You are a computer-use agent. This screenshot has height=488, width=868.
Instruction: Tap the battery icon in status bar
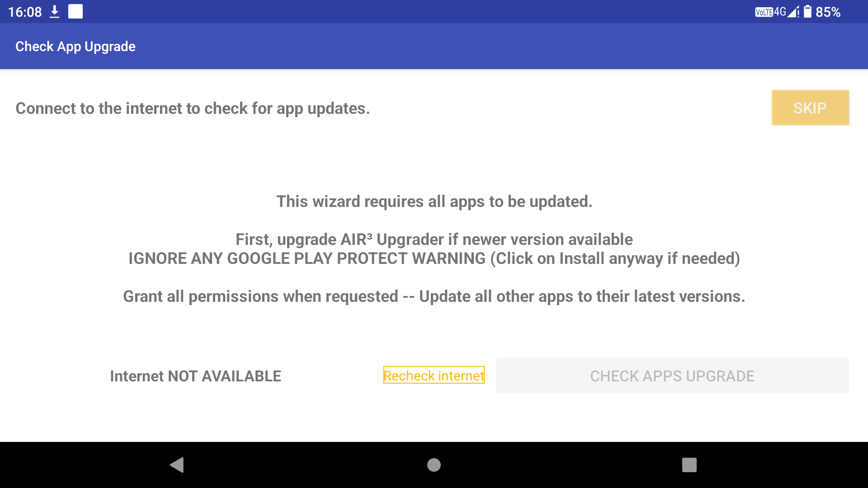click(x=808, y=12)
